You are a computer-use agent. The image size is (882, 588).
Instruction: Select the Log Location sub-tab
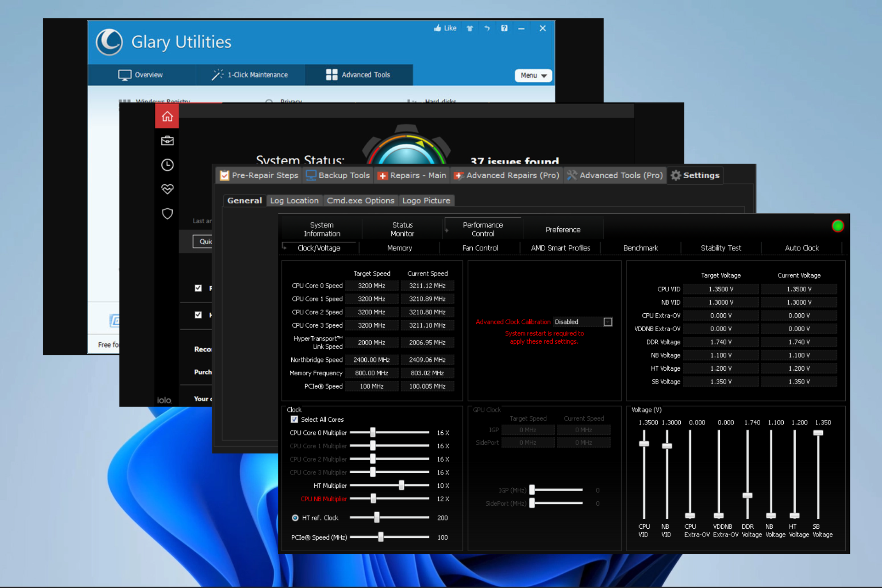click(x=294, y=201)
